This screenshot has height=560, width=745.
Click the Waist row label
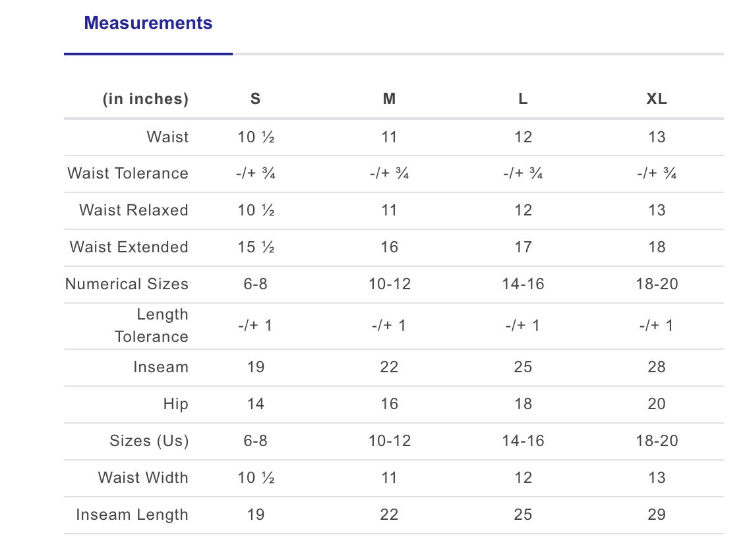tap(167, 137)
